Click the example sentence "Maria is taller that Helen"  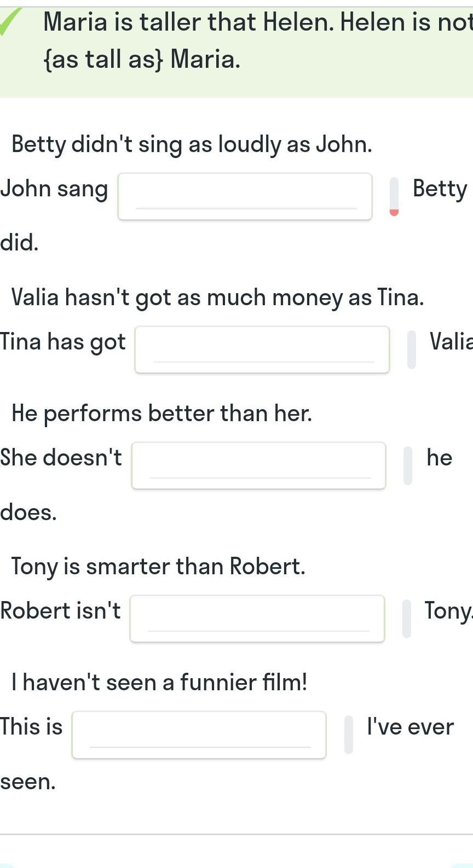click(188, 22)
